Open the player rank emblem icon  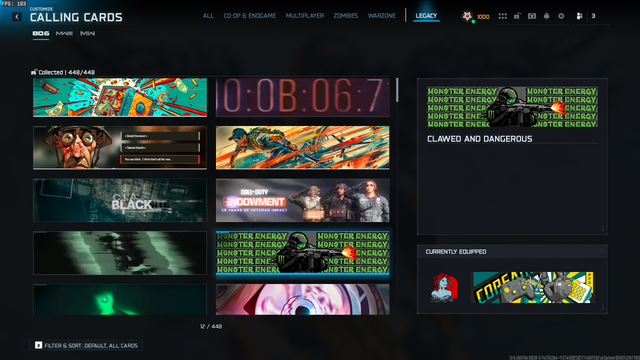click(467, 16)
